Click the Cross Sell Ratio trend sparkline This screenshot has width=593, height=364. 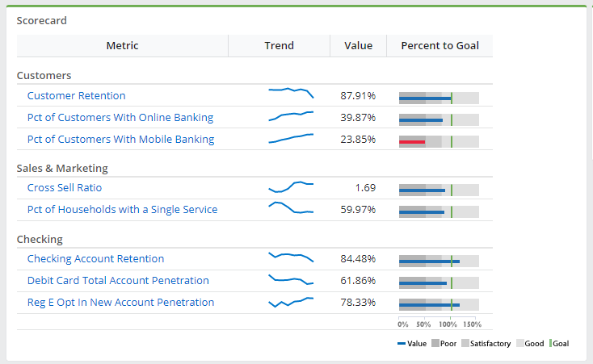click(x=291, y=186)
